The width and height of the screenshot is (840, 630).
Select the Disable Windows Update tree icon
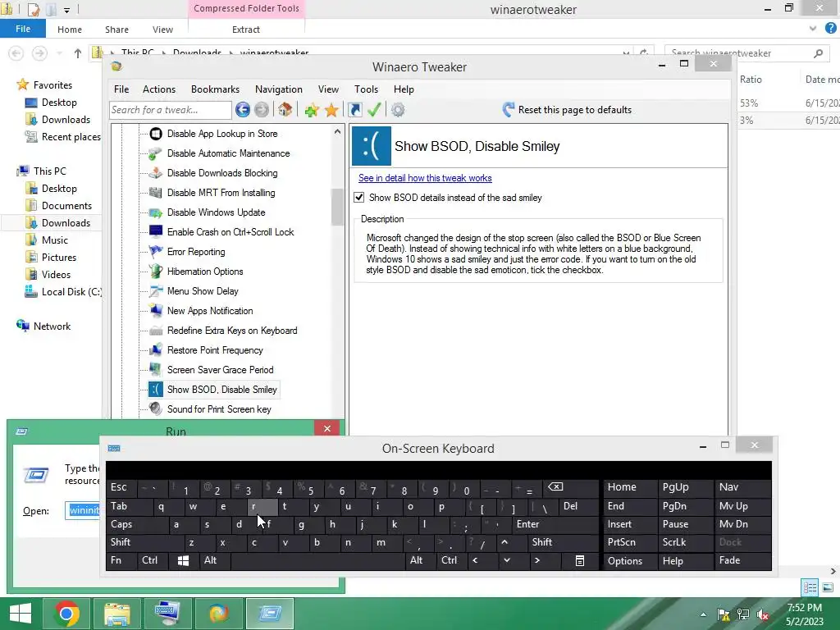tap(156, 212)
